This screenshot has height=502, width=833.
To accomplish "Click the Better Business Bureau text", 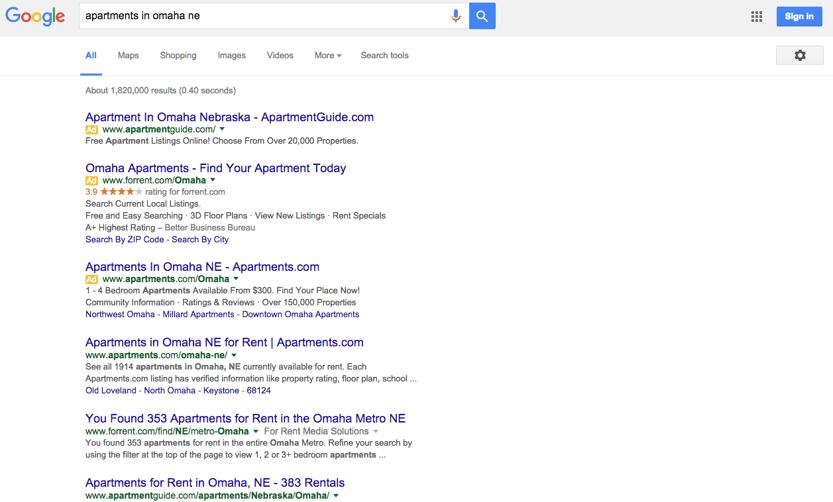I will (x=210, y=228).
